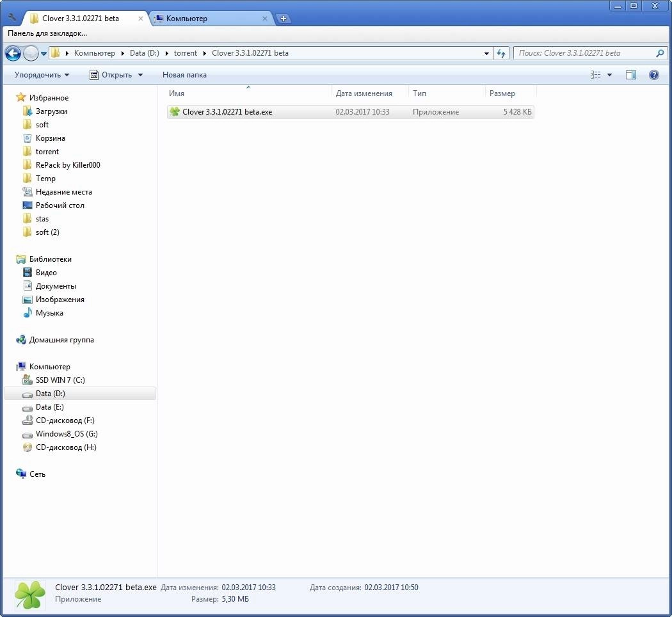
Task: Sort by the Размер column header
Action: pos(511,93)
